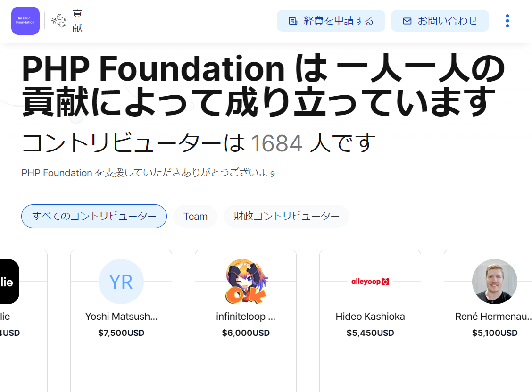532x392 pixels.
Task: Click the receipt icon on 経費を申請する button
Action: point(293,20)
